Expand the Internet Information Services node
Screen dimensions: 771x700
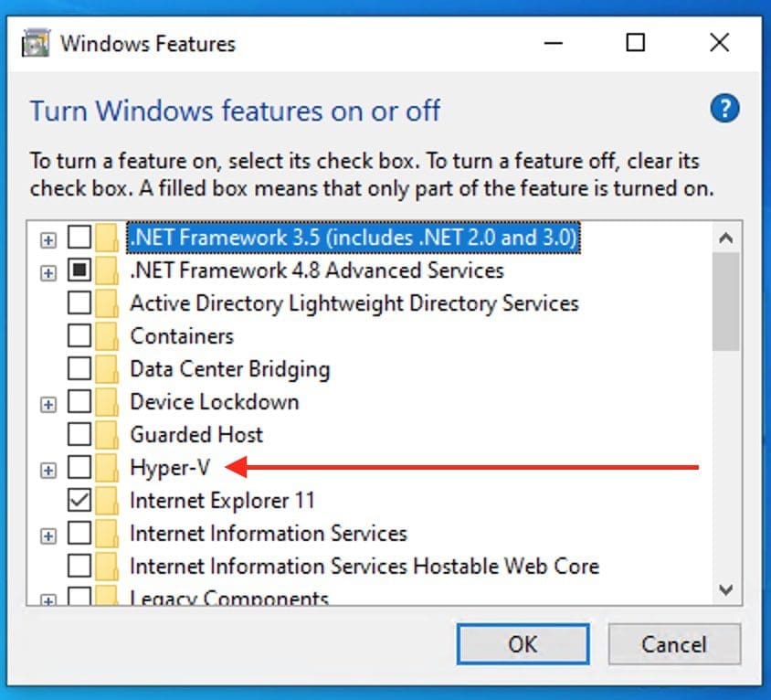[48, 536]
